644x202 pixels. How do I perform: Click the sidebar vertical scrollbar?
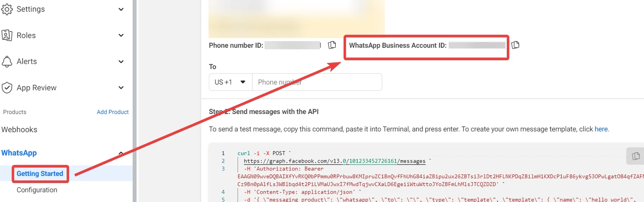(134, 101)
